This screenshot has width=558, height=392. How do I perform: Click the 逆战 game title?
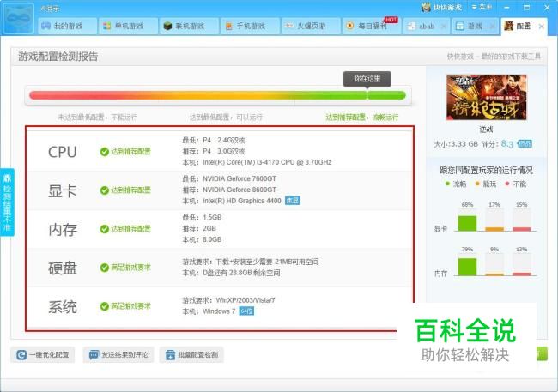pos(486,130)
